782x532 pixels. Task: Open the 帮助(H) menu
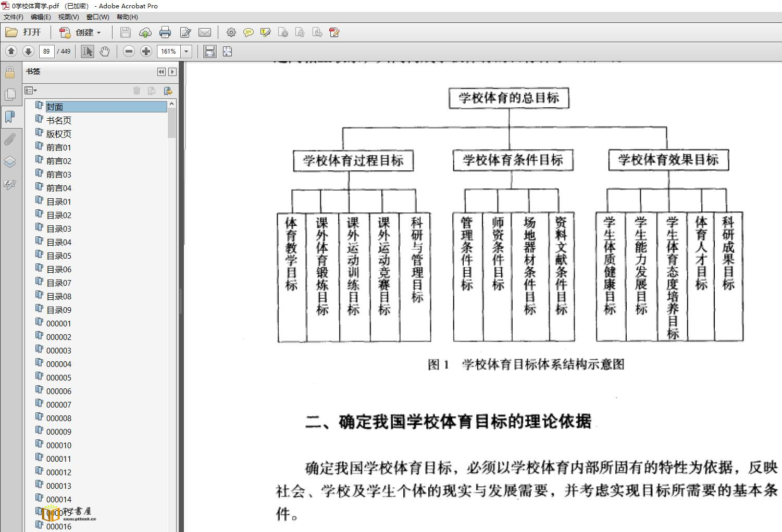pos(127,17)
